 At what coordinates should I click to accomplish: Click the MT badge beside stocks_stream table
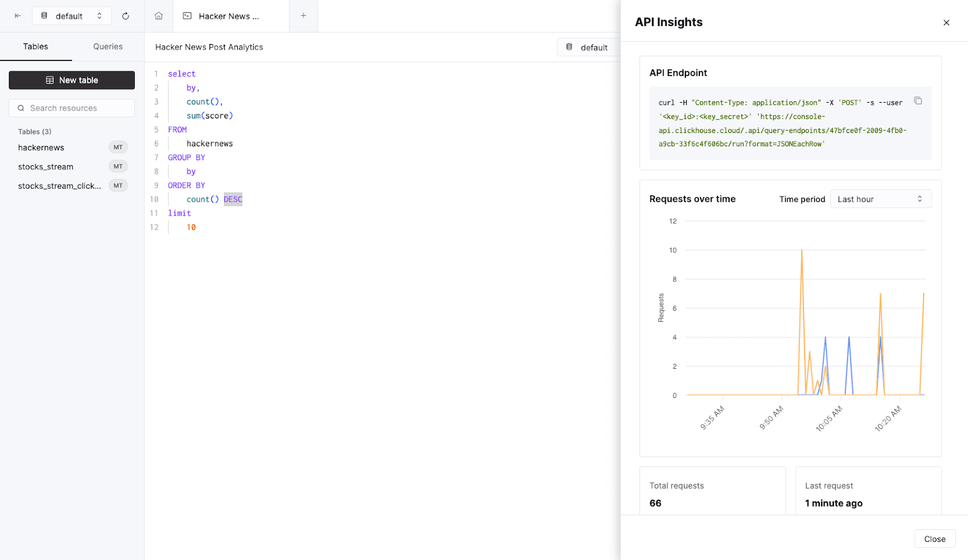click(118, 166)
